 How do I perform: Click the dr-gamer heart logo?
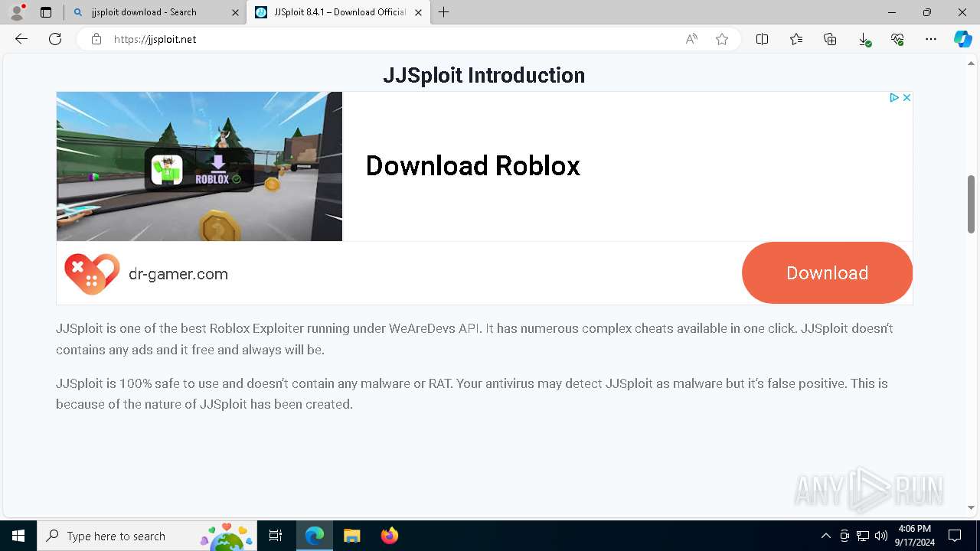[x=92, y=274]
